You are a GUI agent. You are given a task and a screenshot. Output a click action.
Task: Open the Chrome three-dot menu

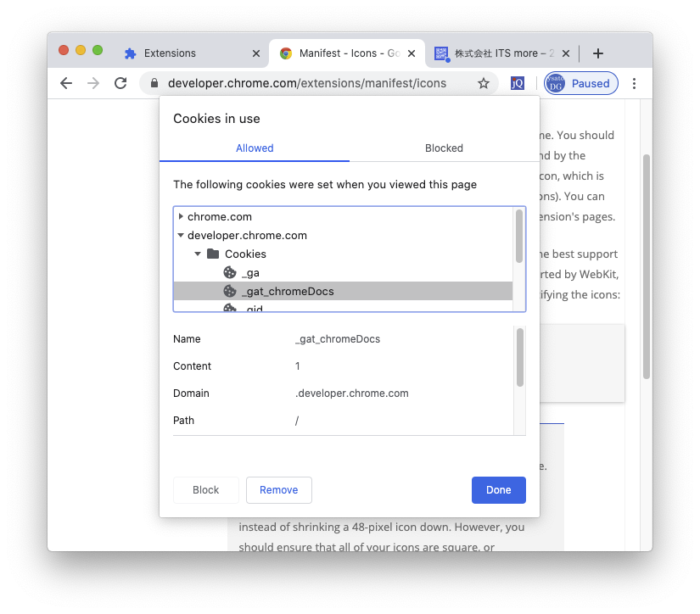pyautogui.click(x=634, y=83)
